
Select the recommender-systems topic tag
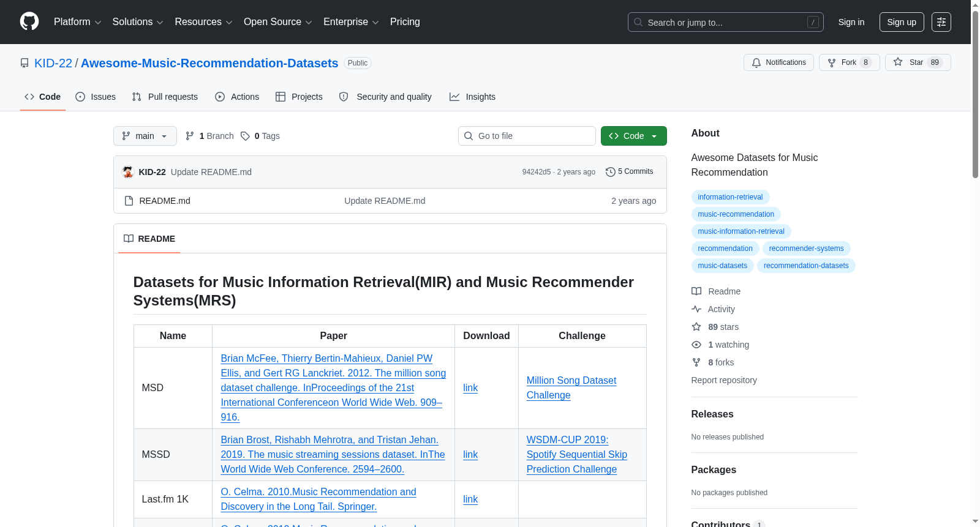[806, 249]
